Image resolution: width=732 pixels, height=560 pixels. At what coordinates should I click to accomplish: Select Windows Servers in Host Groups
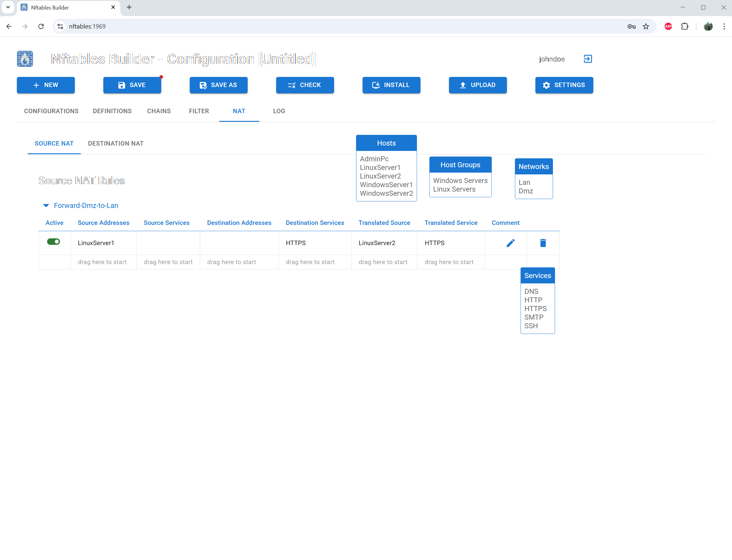pos(461,180)
